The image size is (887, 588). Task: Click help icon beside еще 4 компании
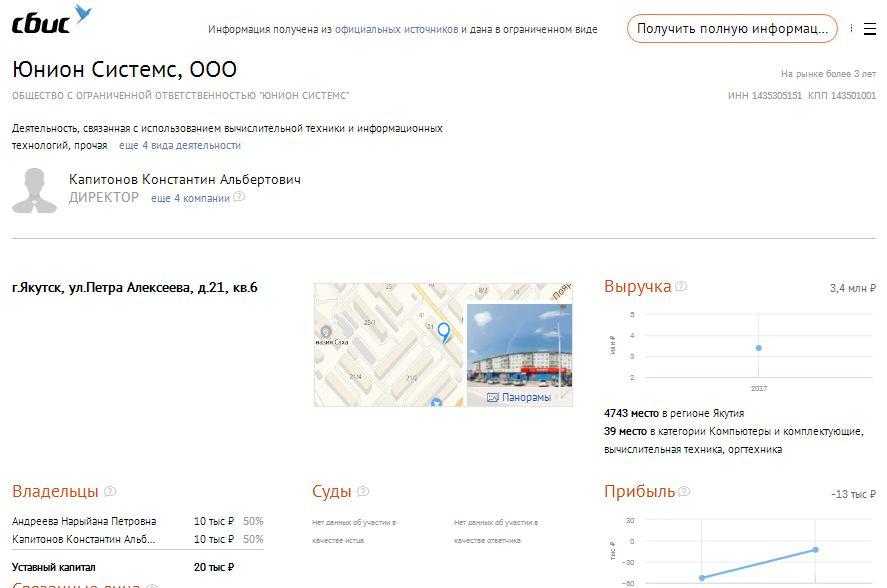tap(239, 198)
